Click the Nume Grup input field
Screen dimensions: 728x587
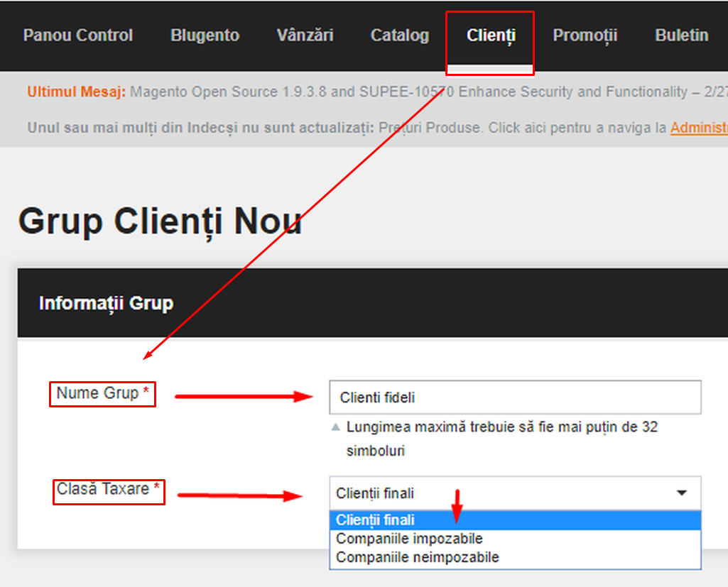point(515,397)
